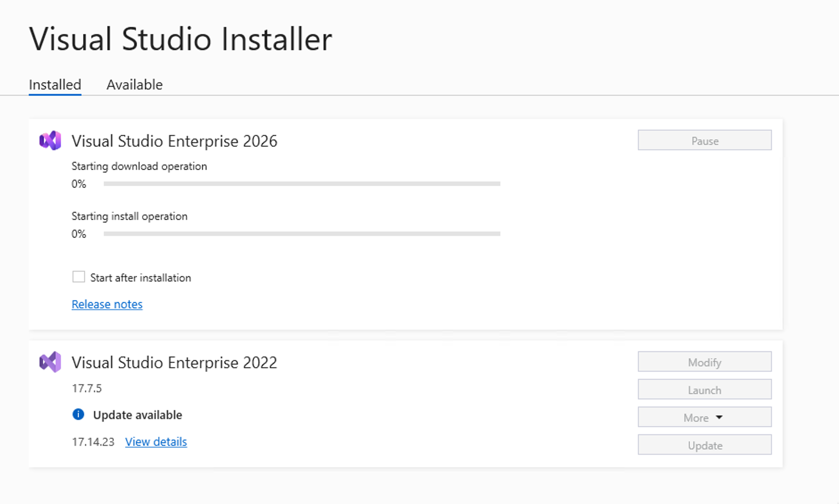Open the Release notes link
Screen dimensions: 839x504
[x=107, y=304]
